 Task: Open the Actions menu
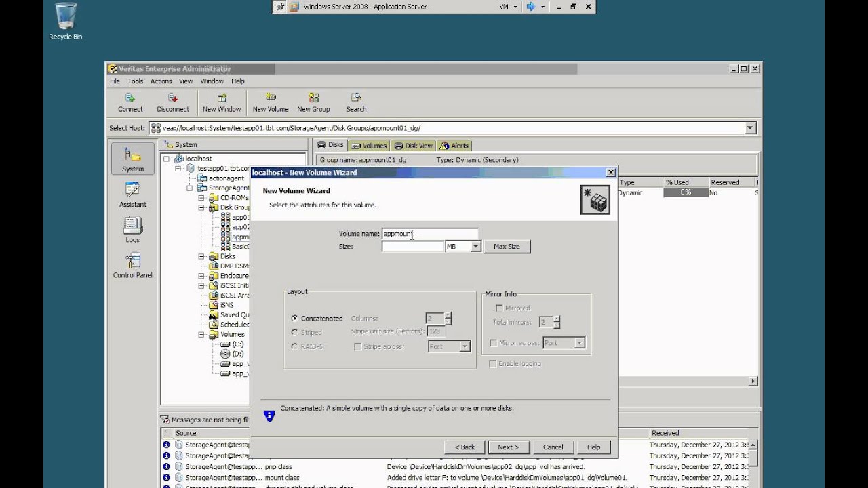pyautogui.click(x=161, y=81)
